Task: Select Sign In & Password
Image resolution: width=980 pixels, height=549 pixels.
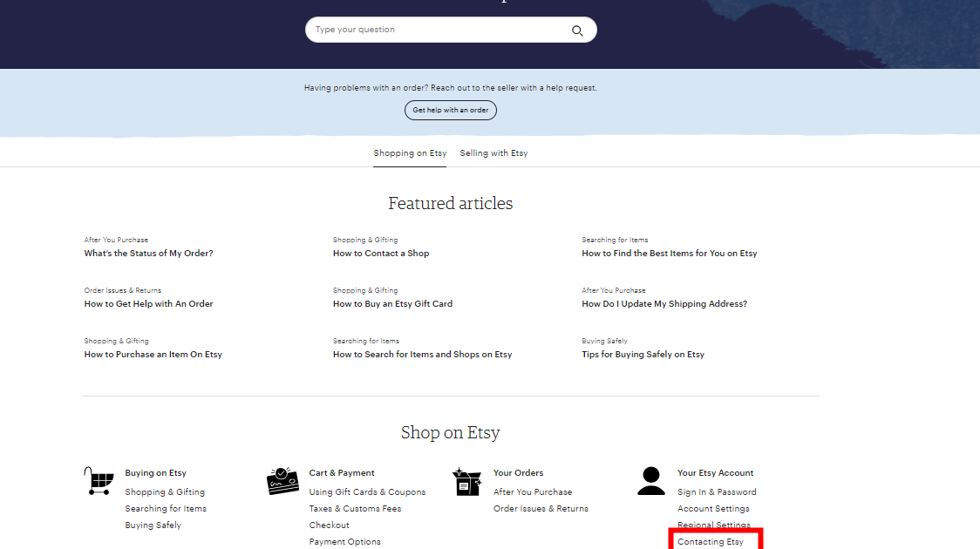Action: [717, 491]
